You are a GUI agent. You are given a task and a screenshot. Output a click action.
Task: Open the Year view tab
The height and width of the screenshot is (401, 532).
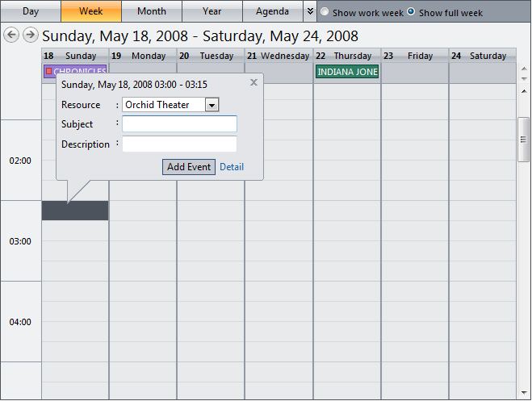212,11
